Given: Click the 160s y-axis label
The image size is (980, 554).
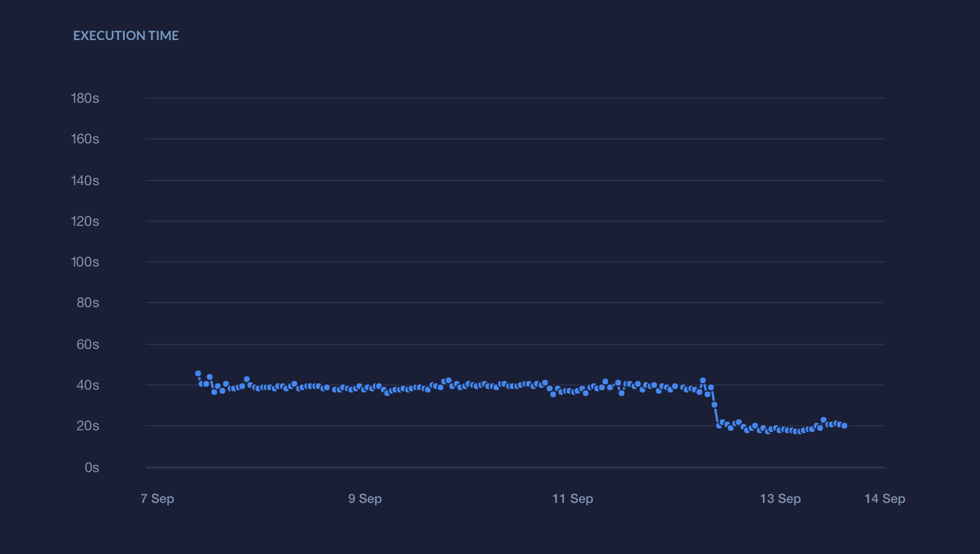Looking at the screenshot, I should [85, 139].
